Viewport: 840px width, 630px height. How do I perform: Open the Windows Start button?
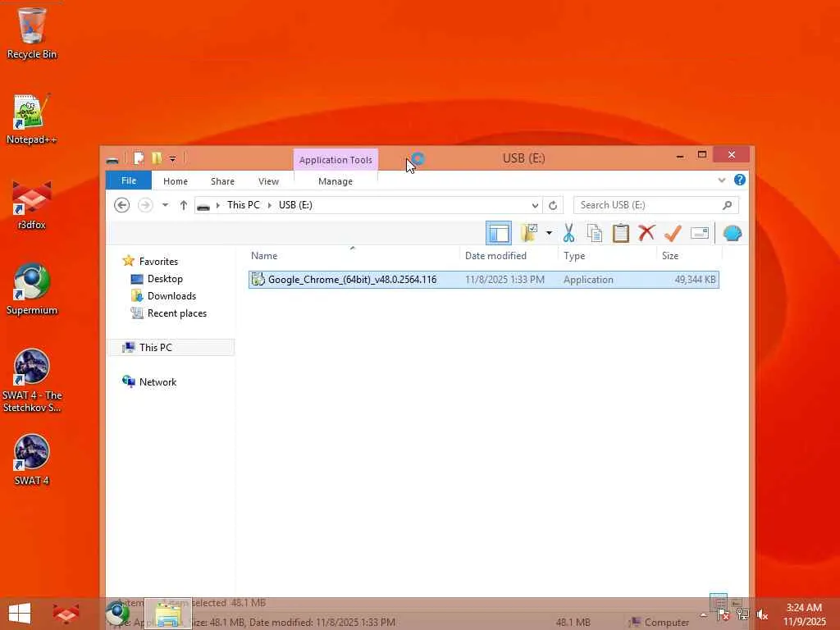click(x=20, y=614)
